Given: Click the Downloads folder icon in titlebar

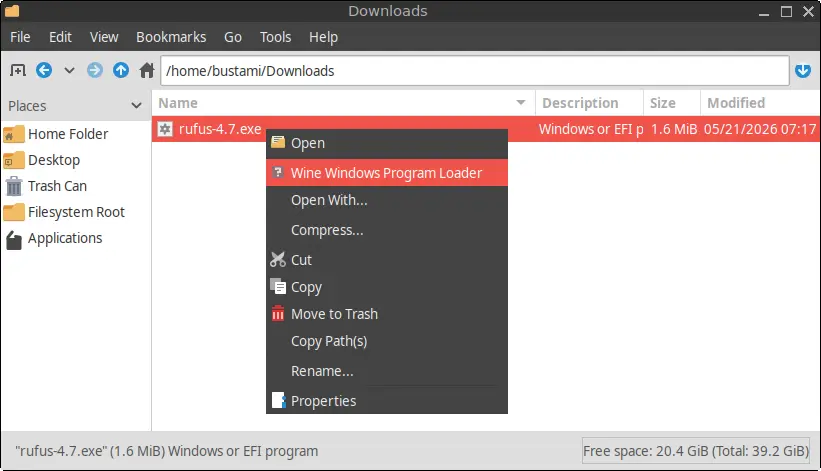Looking at the screenshot, I should [x=12, y=11].
